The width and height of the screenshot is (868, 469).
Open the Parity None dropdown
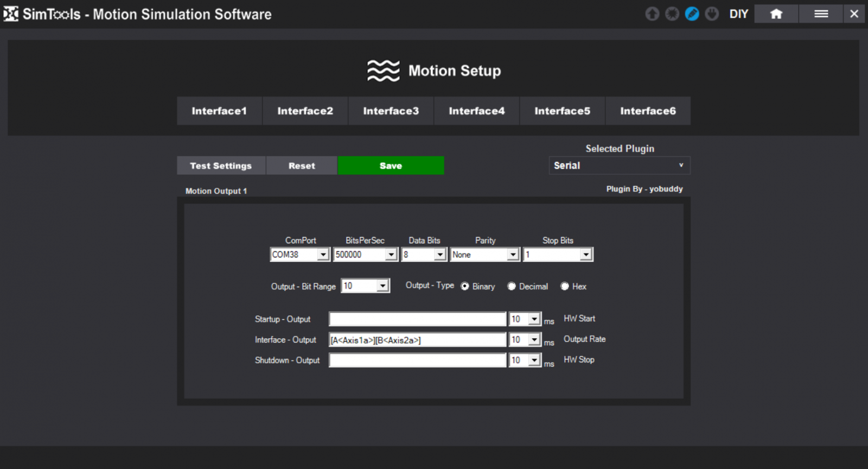pyautogui.click(x=485, y=255)
